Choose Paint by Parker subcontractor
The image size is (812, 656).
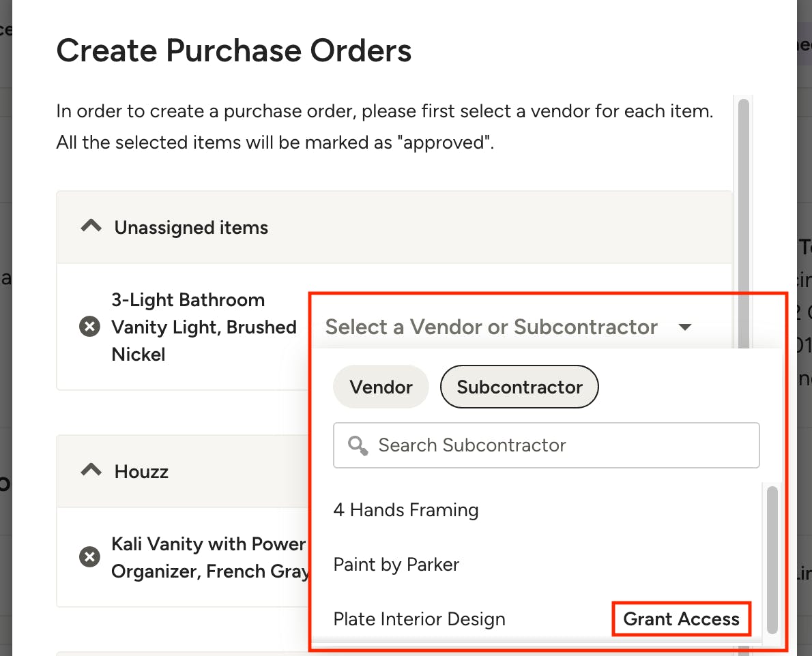(396, 565)
